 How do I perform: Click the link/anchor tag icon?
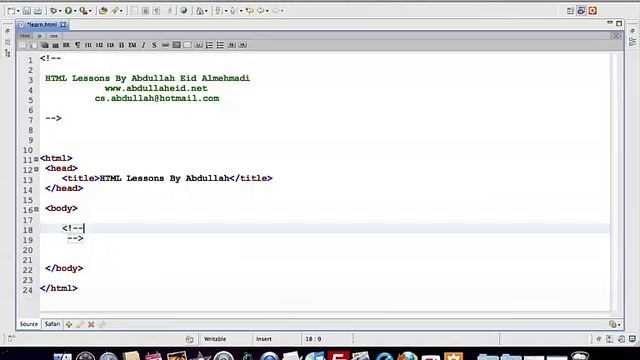click(x=165, y=45)
